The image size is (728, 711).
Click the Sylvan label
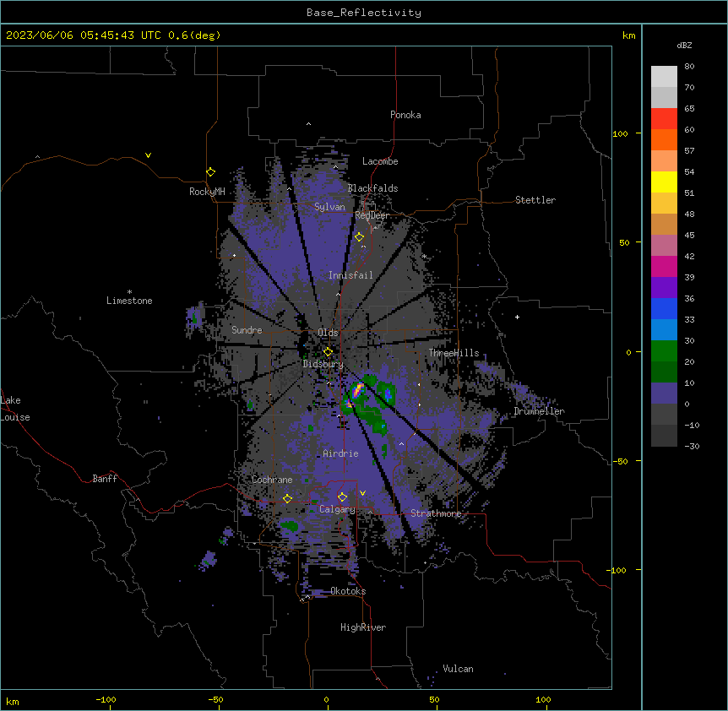coord(329,207)
